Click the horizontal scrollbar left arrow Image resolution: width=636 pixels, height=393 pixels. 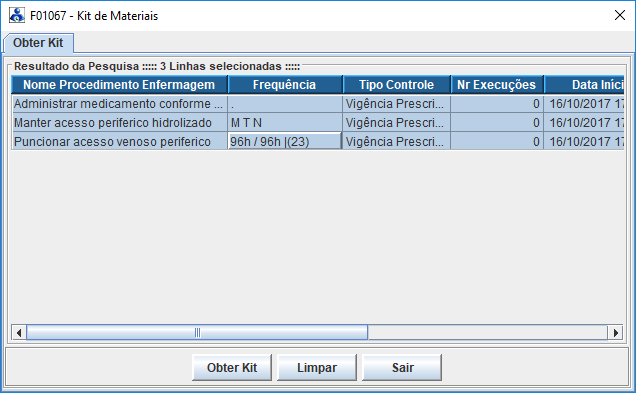[x=19, y=333]
